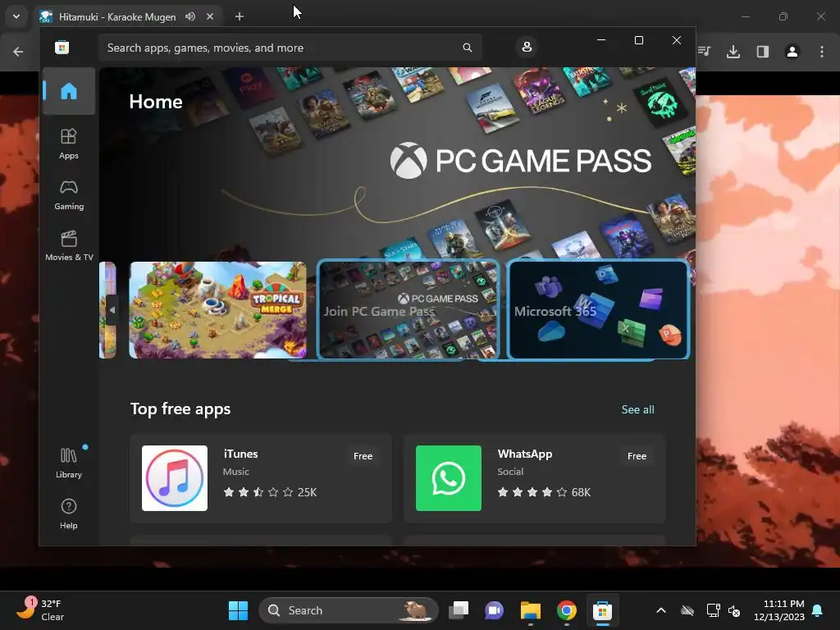Click See all for Top free apps
840x630 pixels.
coord(637,410)
